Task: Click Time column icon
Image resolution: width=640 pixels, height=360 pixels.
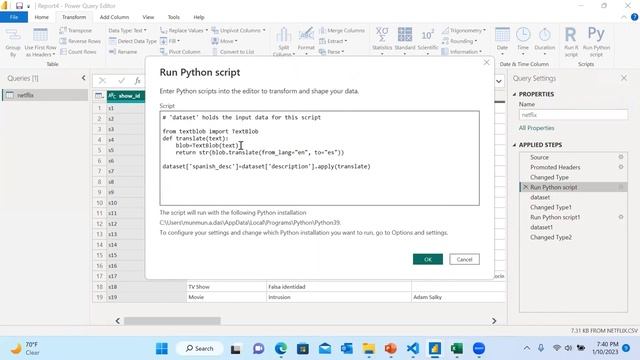Action: [523, 41]
